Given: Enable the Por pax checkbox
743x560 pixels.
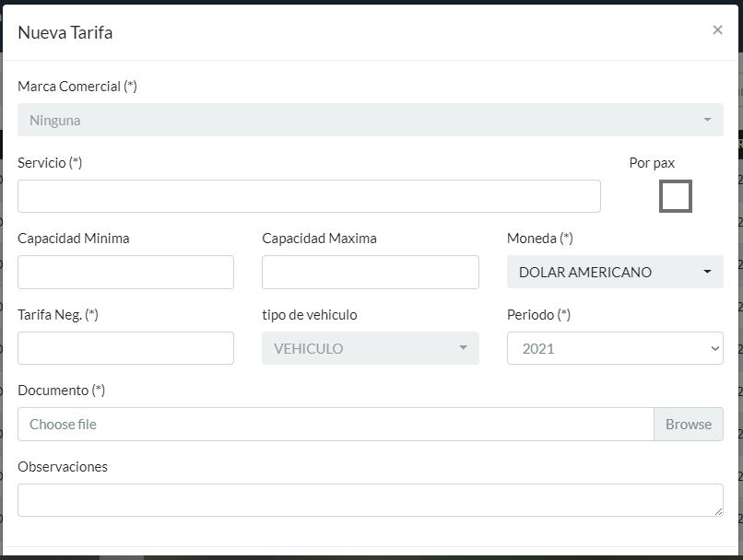Looking at the screenshot, I should tap(675, 196).
